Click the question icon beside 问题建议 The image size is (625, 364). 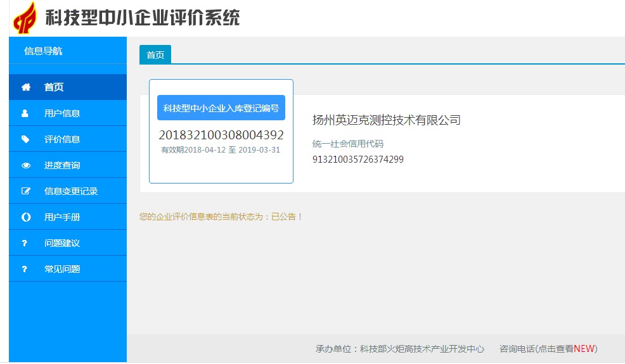coord(25,243)
